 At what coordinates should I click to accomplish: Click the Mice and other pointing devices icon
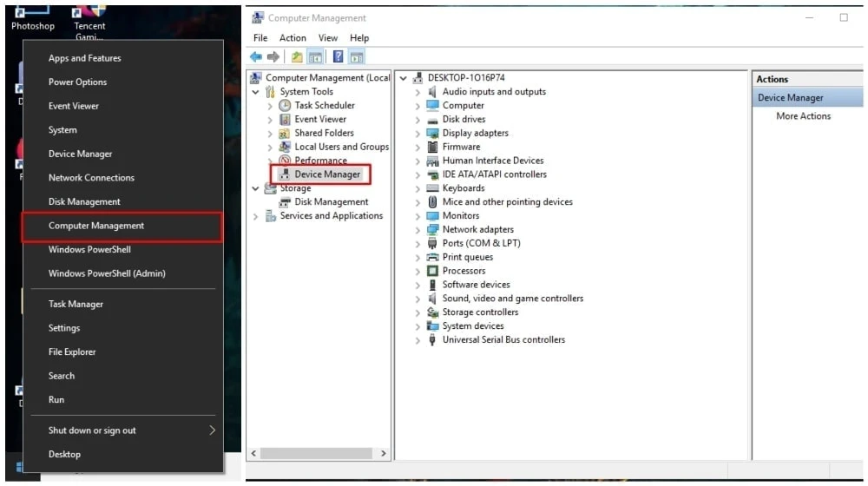point(432,202)
